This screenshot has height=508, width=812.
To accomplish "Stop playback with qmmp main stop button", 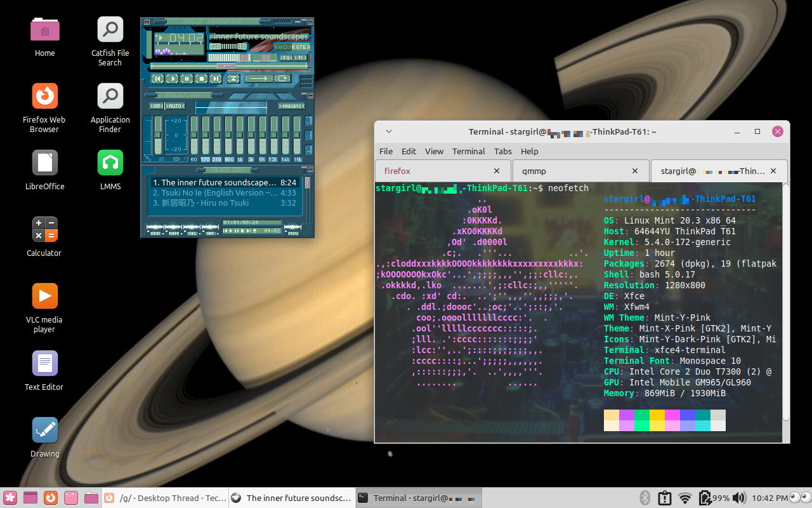I will tap(202, 79).
